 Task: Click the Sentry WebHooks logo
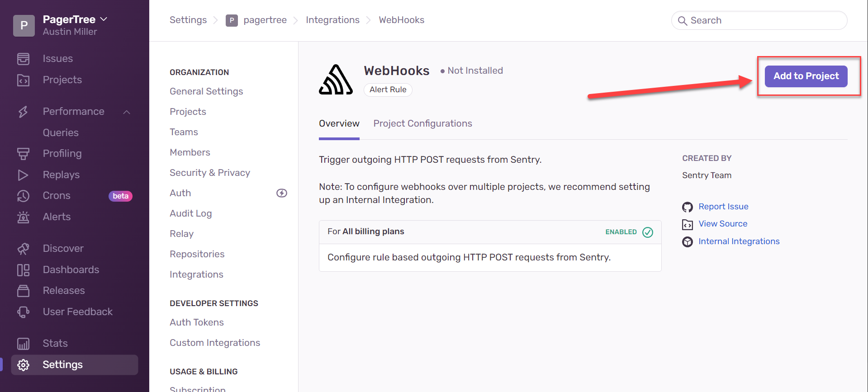tap(336, 80)
